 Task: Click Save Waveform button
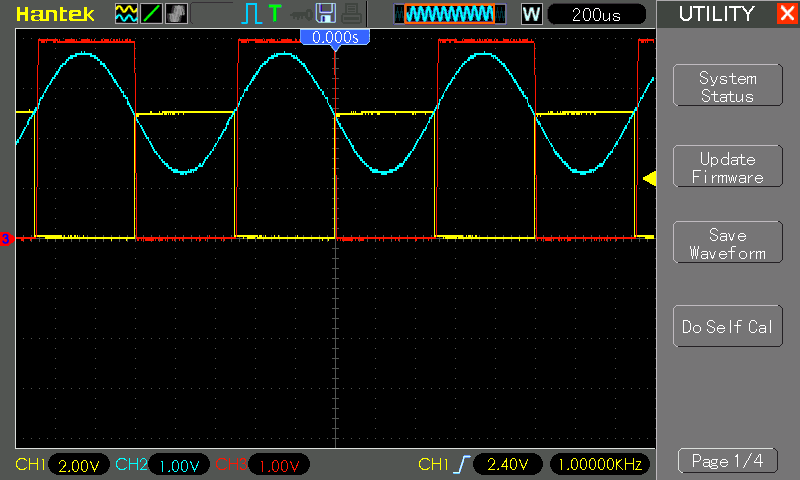point(728,242)
